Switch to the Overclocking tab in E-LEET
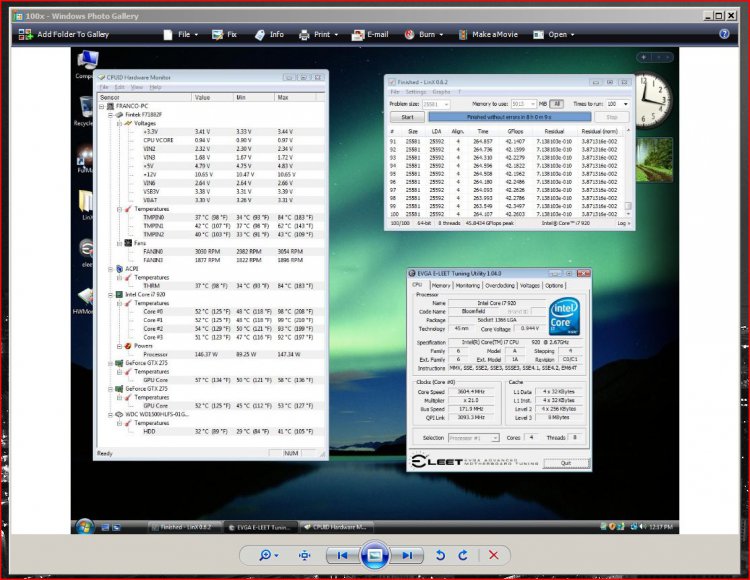750x580 pixels. (x=500, y=285)
